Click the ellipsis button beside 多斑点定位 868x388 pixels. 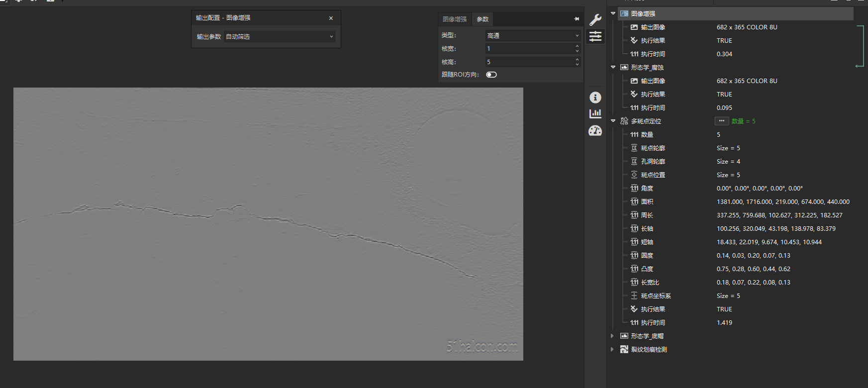721,121
